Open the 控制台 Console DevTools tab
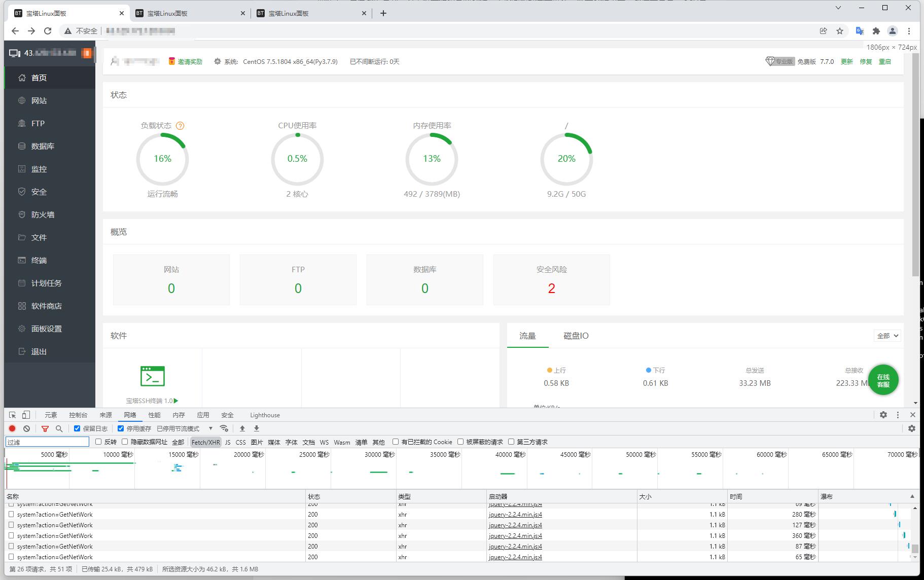The height and width of the screenshot is (580, 924). [78, 415]
